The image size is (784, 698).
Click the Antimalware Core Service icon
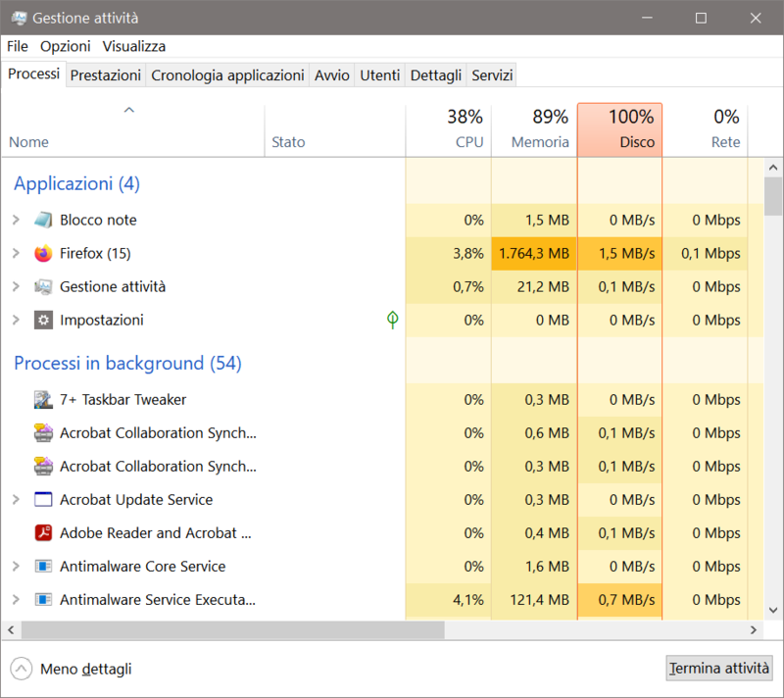coord(43,567)
